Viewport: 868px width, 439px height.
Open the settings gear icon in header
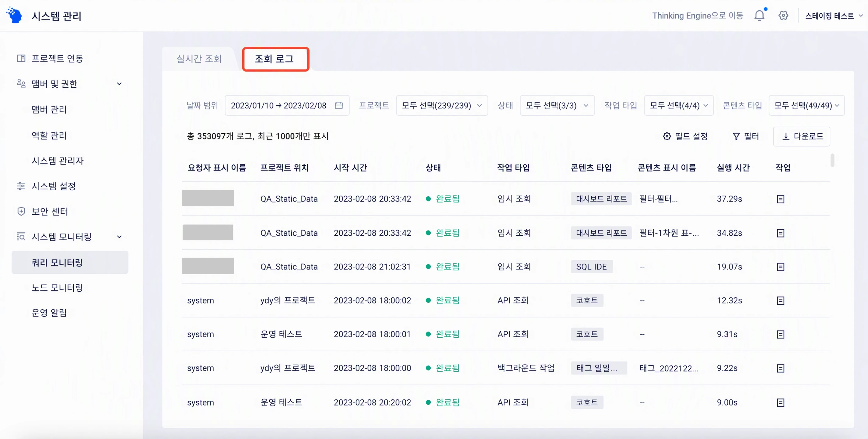pyautogui.click(x=783, y=16)
